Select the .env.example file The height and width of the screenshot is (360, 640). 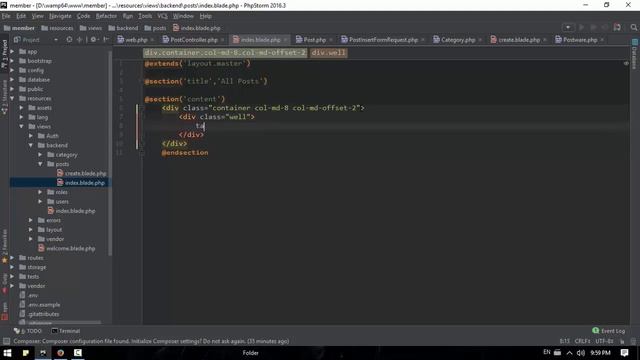(40, 304)
